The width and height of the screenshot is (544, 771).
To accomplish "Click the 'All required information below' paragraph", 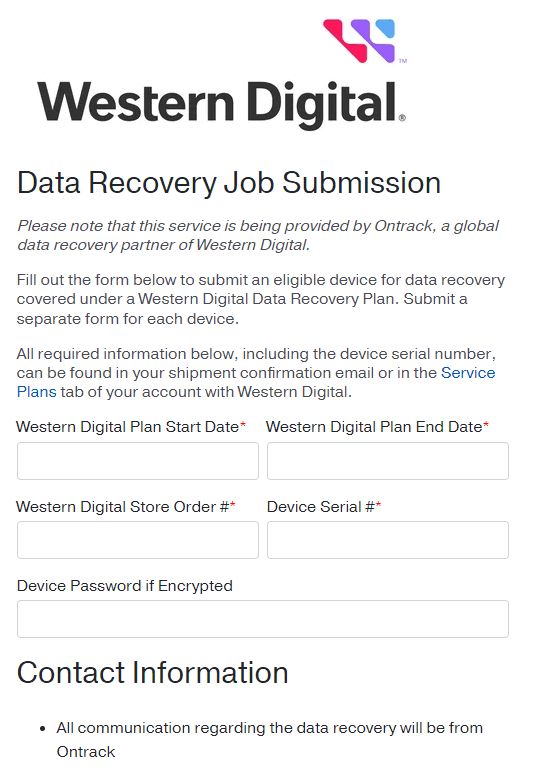I will [256, 373].
